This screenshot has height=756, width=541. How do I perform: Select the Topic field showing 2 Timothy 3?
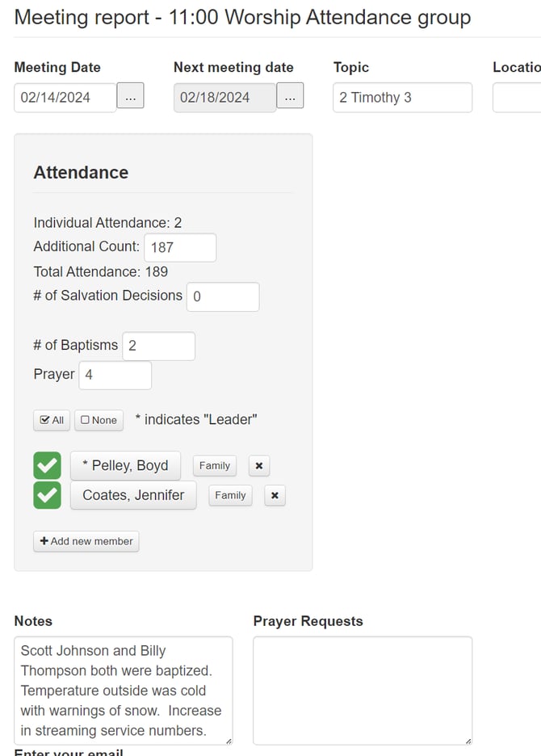(402, 97)
